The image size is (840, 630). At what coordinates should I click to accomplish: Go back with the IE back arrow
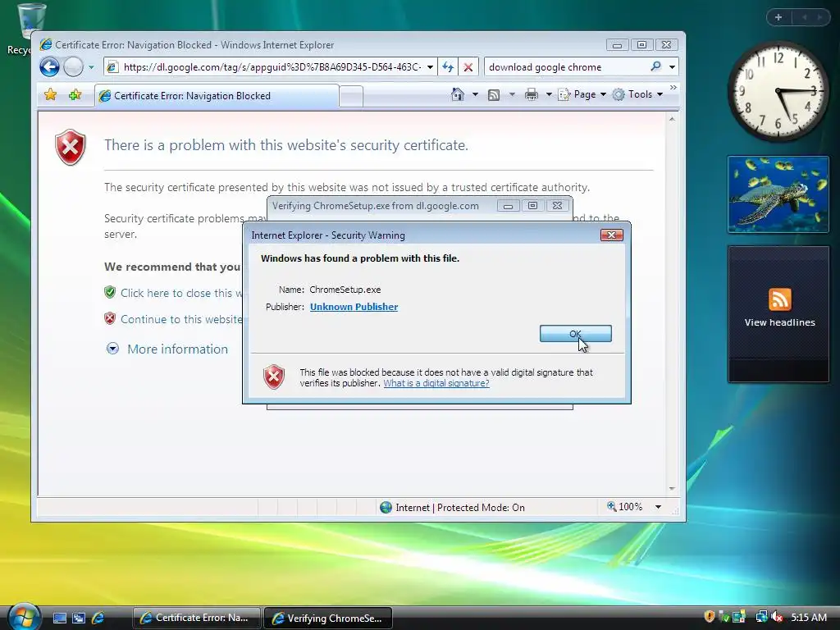[x=49, y=67]
